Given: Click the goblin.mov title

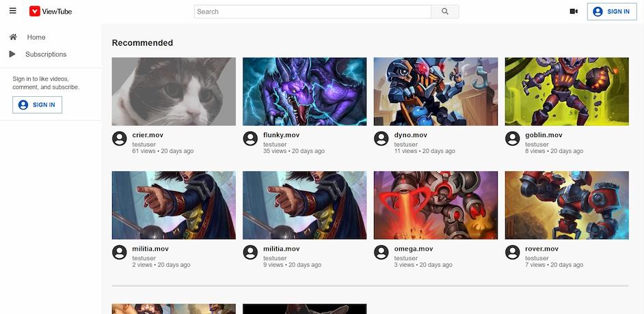Looking at the screenshot, I should [x=544, y=135].
